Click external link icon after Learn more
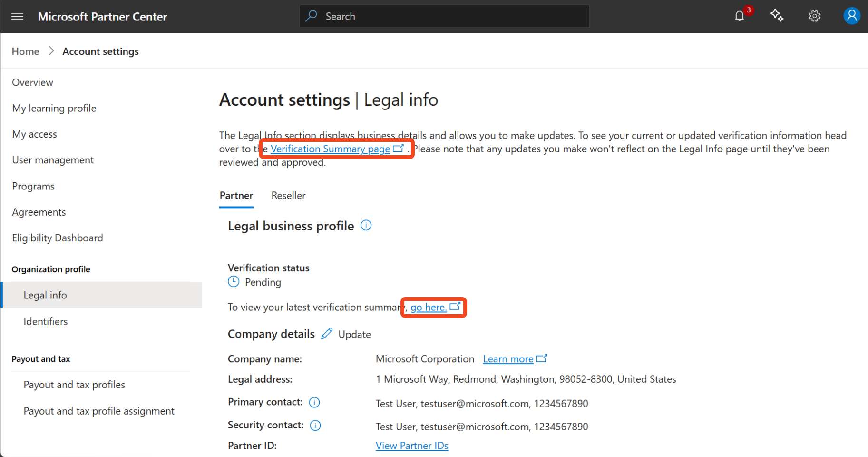 [x=542, y=358]
